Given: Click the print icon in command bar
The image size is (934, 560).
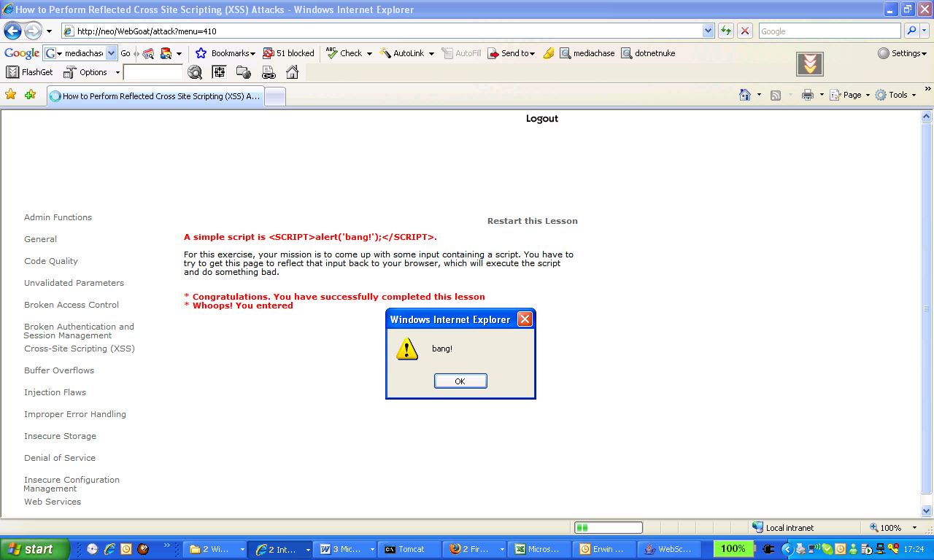Looking at the screenshot, I should (807, 95).
